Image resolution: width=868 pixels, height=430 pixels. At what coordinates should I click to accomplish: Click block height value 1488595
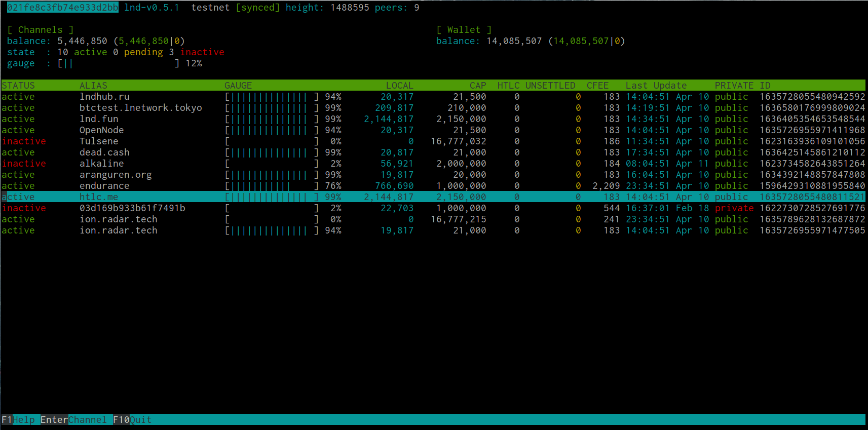350,8
